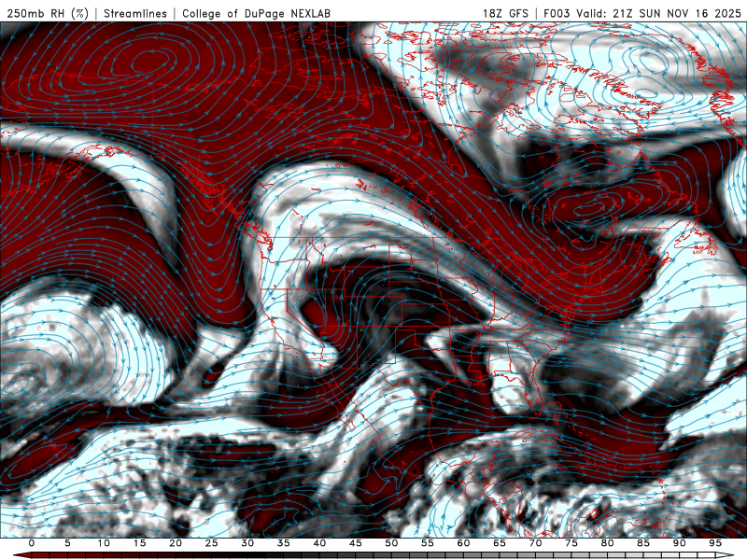Select the '70' color scale label

coord(535,543)
